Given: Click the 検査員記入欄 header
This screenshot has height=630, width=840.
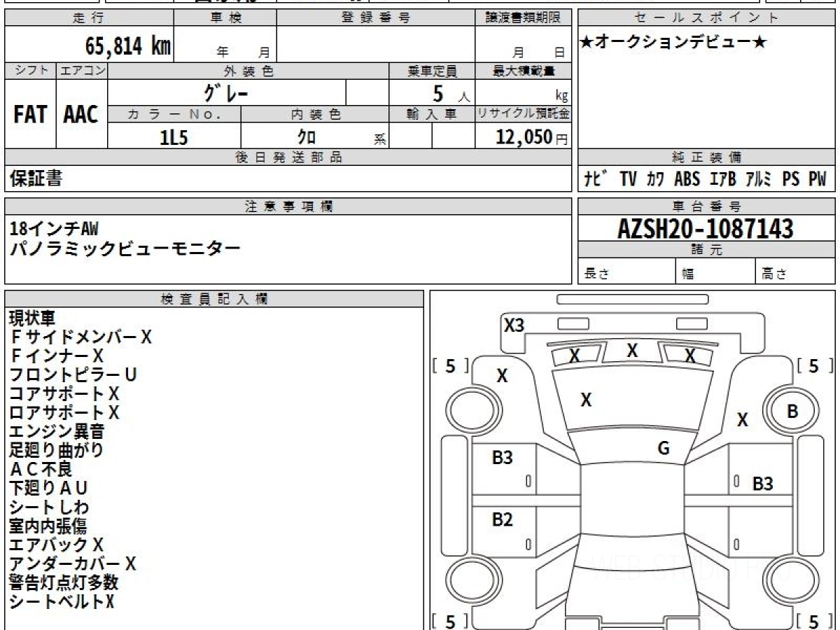Looking at the screenshot, I should (214, 299).
